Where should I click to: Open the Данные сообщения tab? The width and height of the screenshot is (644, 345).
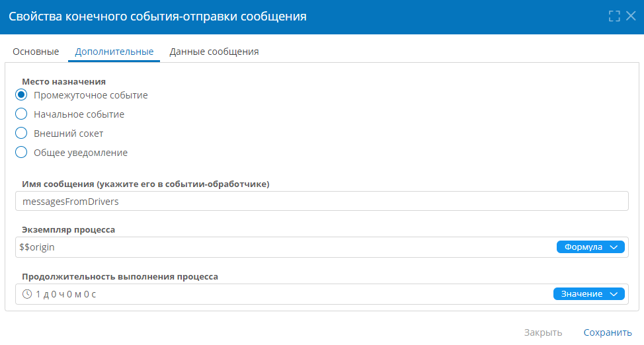[x=214, y=52]
